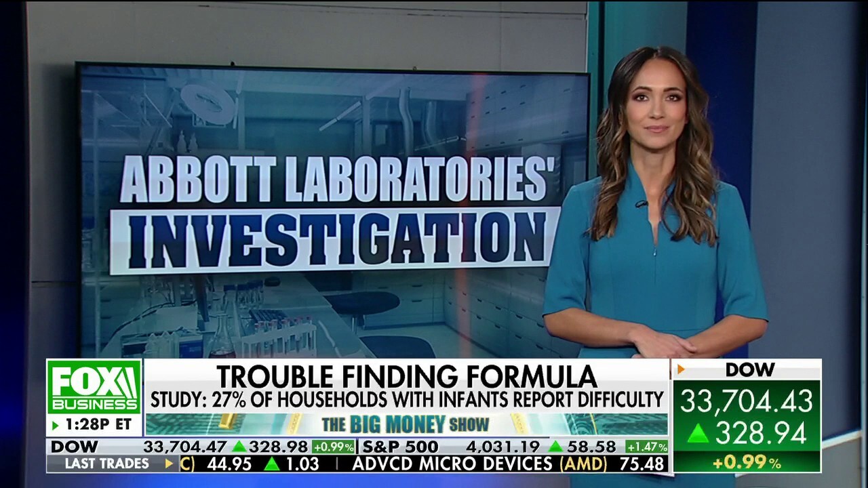Image resolution: width=868 pixels, height=488 pixels.
Task: Click the orange arrow next to DOW header
Action: click(x=682, y=369)
